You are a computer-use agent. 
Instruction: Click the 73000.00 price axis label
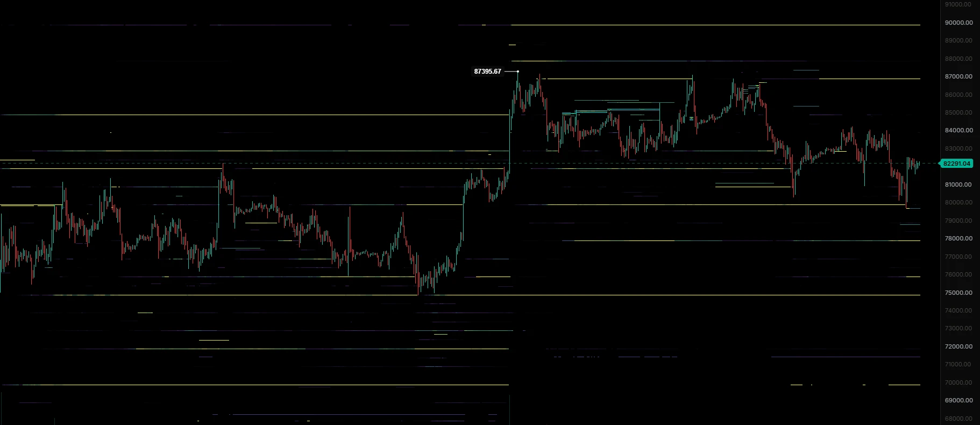(958, 328)
